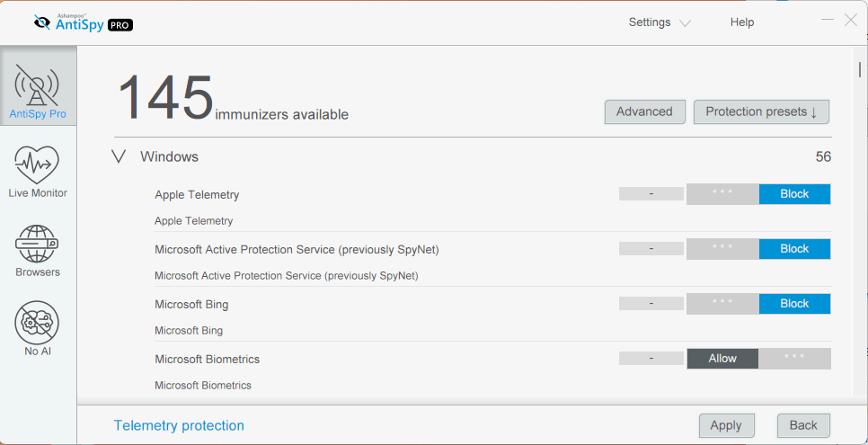Viewport: 868px width, 445px height.
Task: Open the Help menu
Action: pos(742,22)
